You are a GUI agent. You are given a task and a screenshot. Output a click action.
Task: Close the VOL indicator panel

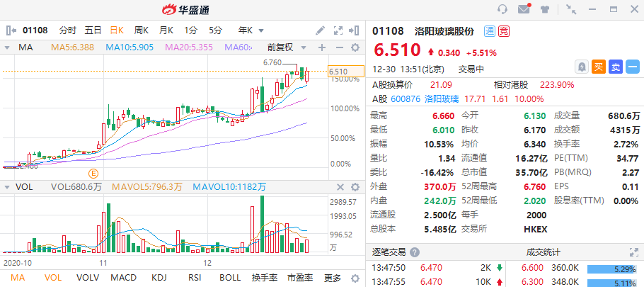pyautogui.click(x=340, y=188)
